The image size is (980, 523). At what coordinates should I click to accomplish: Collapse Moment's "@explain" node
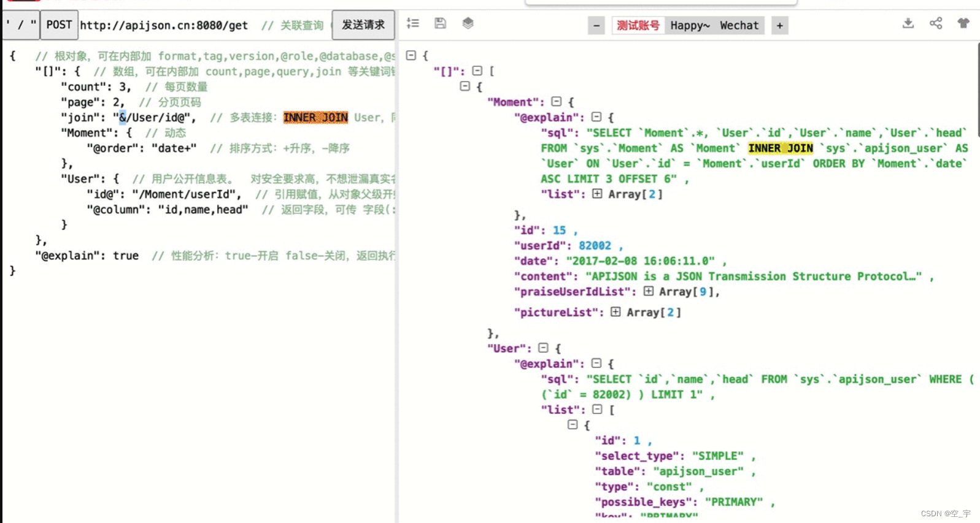(596, 116)
